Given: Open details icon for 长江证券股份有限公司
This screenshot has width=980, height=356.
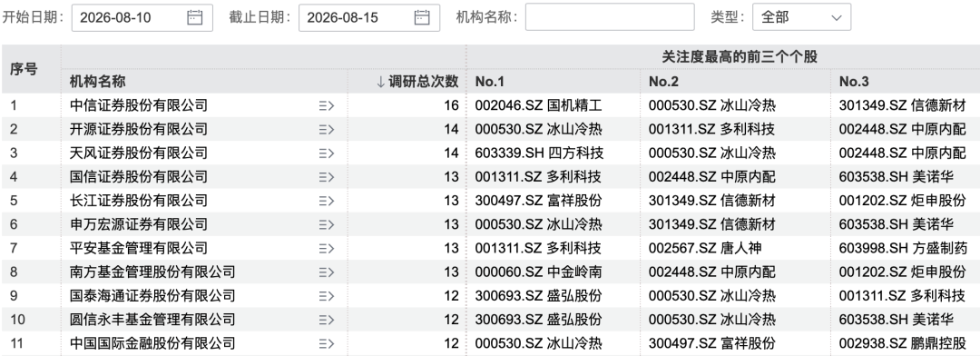Looking at the screenshot, I should [x=327, y=201].
